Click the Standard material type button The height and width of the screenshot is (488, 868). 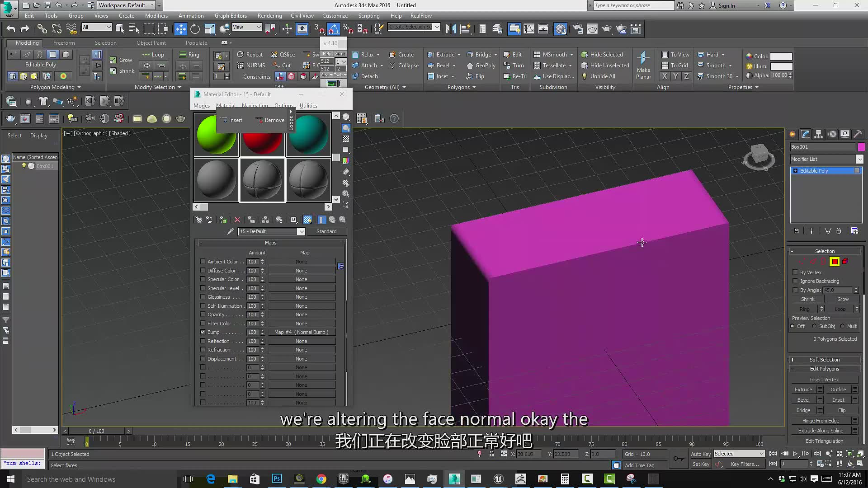(x=326, y=231)
